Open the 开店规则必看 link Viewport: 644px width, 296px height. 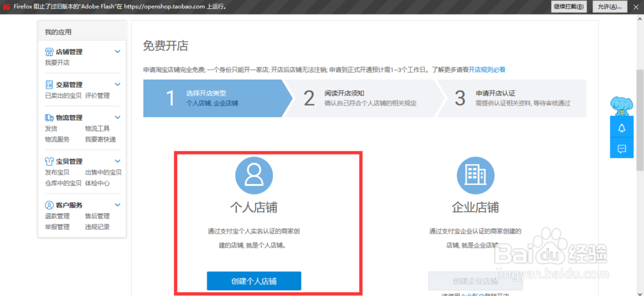pyautogui.click(x=487, y=69)
